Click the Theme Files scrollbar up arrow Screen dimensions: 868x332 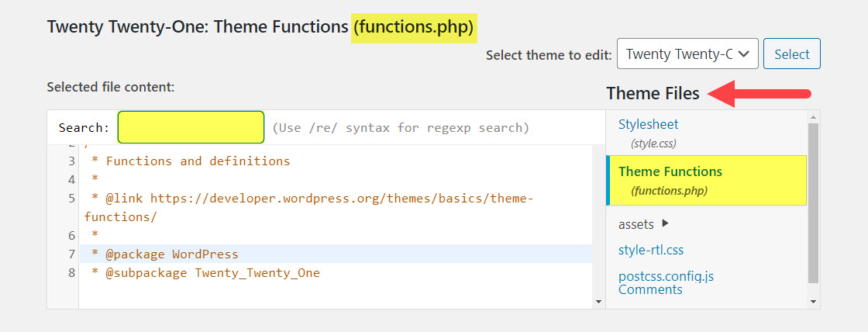pyautogui.click(x=813, y=116)
